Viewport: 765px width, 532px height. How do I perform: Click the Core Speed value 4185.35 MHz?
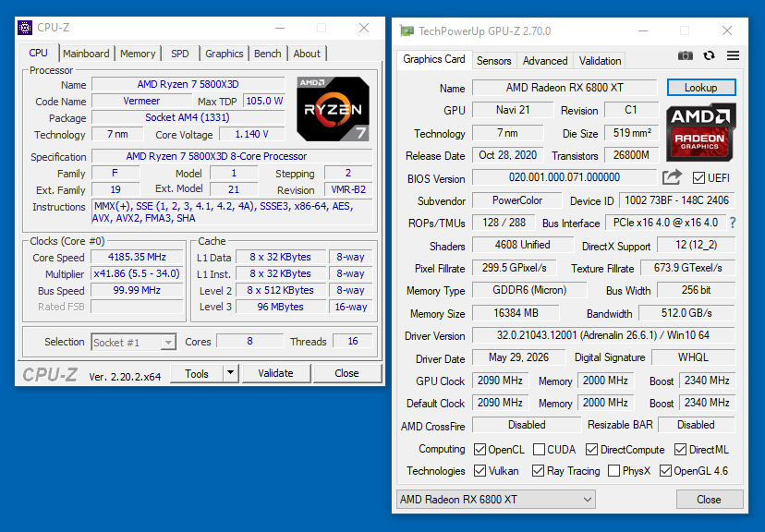pyautogui.click(x=137, y=257)
